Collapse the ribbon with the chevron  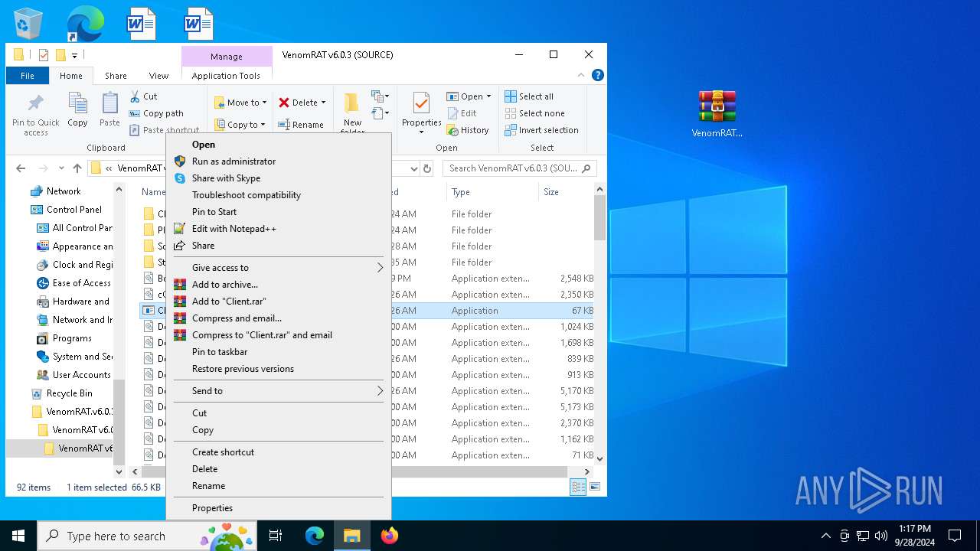click(x=581, y=75)
